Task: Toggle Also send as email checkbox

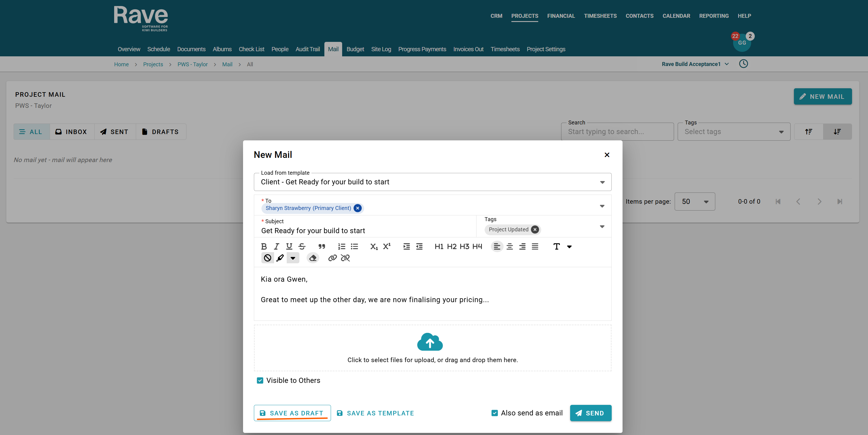Action: coord(494,413)
